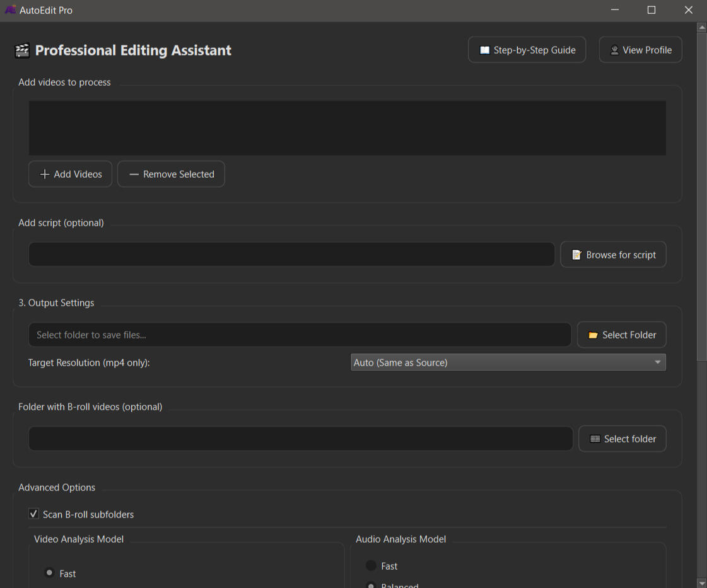Image resolution: width=707 pixels, height=588 pixels.
Task: Click the notepad icon on Browse for script
Action: (x=576, y=255)
